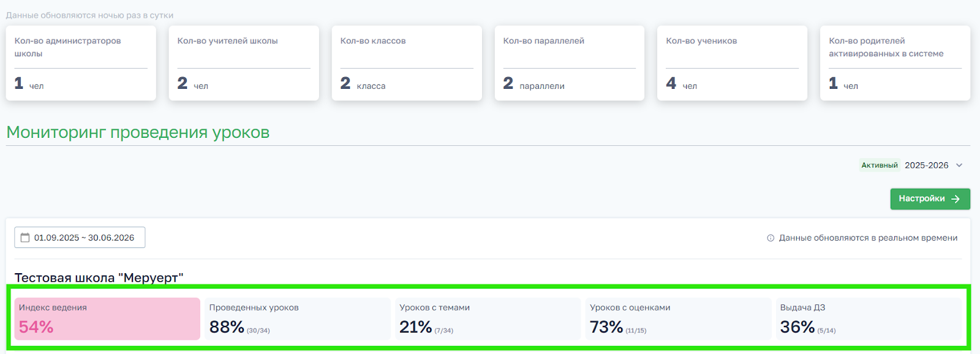Open the date range 01.09.2025 ~ 30.06.2026 field

click(x=80, y=238)
